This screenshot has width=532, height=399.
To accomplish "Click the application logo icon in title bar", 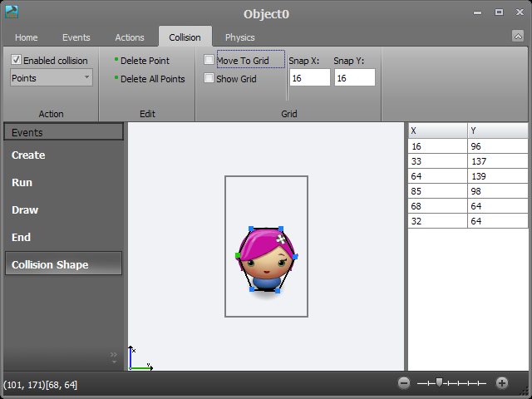I will pyautogui.click(x=12, y=12).
